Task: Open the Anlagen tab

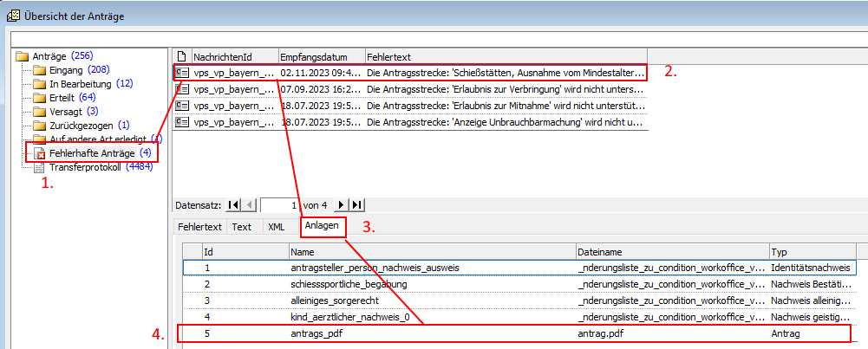Action: (x=322, y=227)
